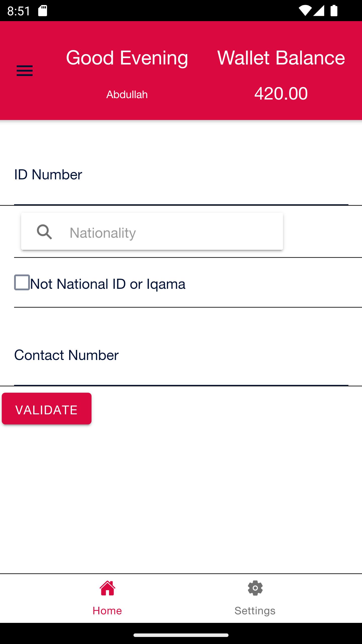Open the hamburger navigation menu
Screen dimensions: 362x644
[25, 70]
